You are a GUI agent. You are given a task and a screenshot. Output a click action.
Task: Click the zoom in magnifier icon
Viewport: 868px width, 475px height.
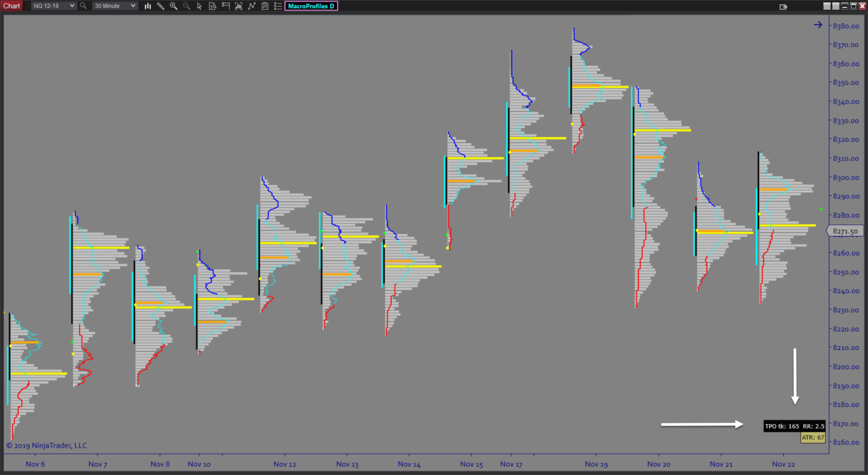point(174,6)
